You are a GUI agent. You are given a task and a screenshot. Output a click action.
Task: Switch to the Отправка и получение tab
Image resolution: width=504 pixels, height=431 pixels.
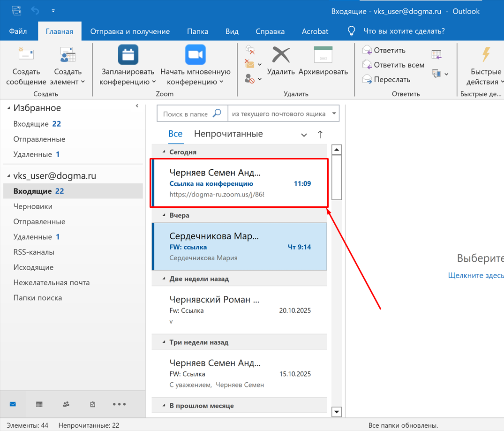point(130,31)
